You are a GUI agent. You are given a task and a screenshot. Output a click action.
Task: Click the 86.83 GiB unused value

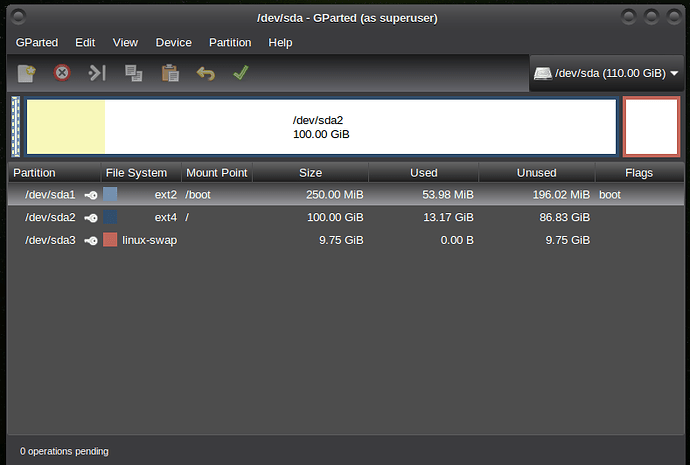pyautogui.click(x=565, y=218)
